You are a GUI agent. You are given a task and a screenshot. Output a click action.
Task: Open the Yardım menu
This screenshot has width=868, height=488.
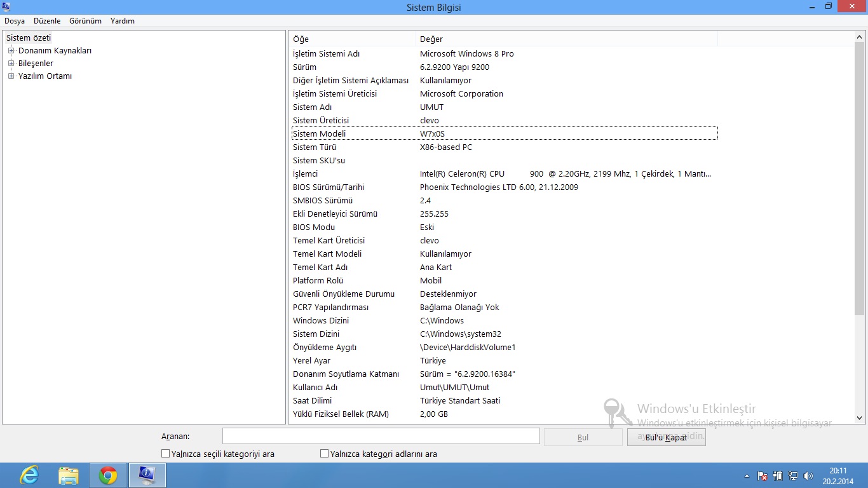tap(123, 21)
